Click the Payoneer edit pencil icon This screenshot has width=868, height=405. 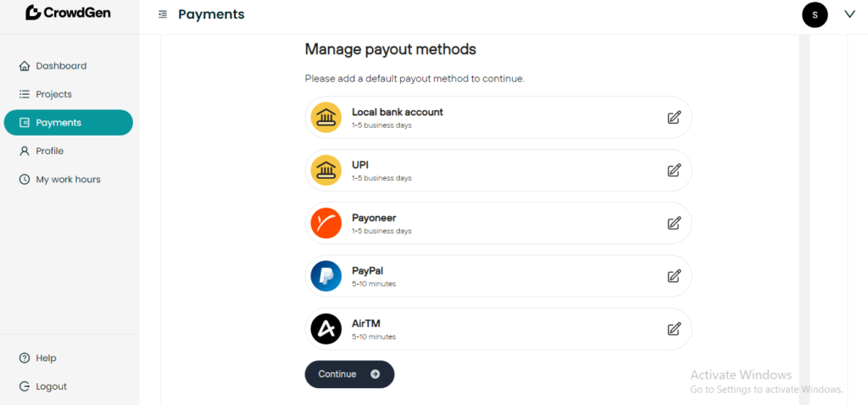coord(674,224)
